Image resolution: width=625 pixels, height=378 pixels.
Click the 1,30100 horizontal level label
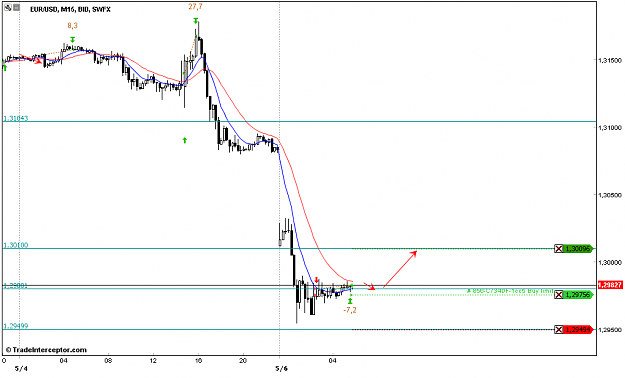pyautogui.click(x=16, y=245)
